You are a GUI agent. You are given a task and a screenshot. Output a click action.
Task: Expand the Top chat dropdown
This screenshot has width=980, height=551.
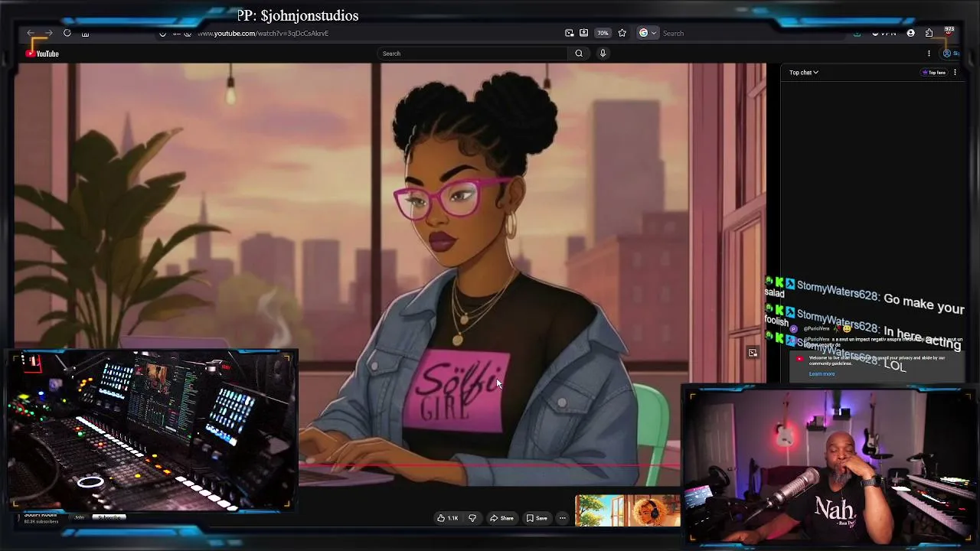[x=804, y=73]
